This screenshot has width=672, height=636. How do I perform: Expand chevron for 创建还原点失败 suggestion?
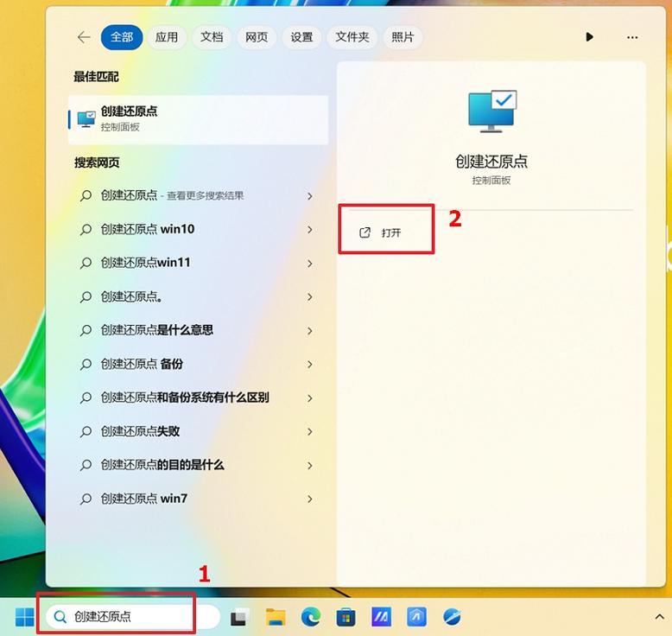(x=310, y=432)
